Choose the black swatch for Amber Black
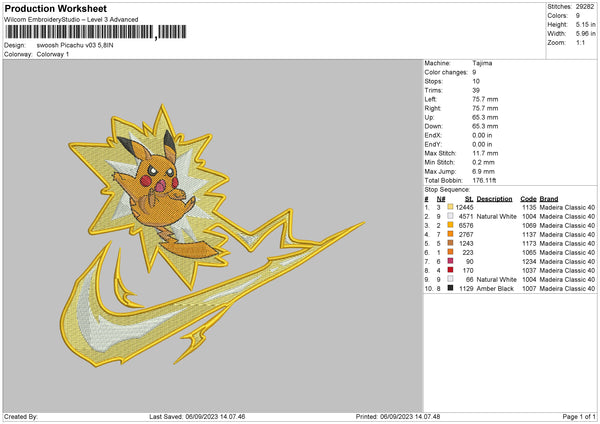The width and height of the screenshot is (600, 424). [x=450, y=288]
